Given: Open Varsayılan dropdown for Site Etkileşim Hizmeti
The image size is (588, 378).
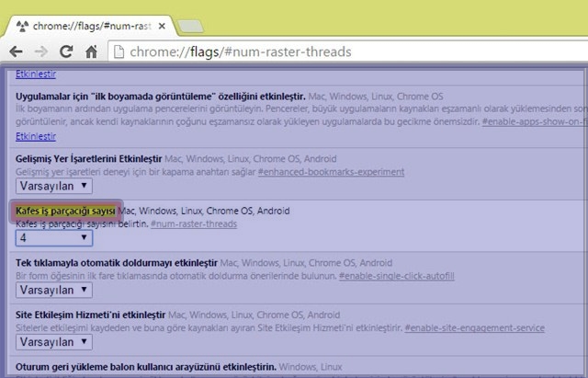Looking at the screenshot, I should [54, 342].
